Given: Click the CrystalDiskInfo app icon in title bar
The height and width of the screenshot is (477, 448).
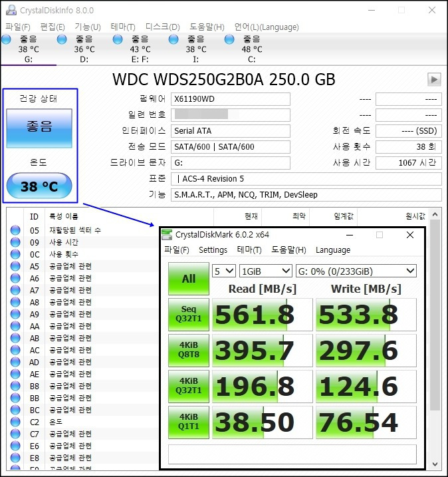Looking at the screenshot, I should click(11, 10).
